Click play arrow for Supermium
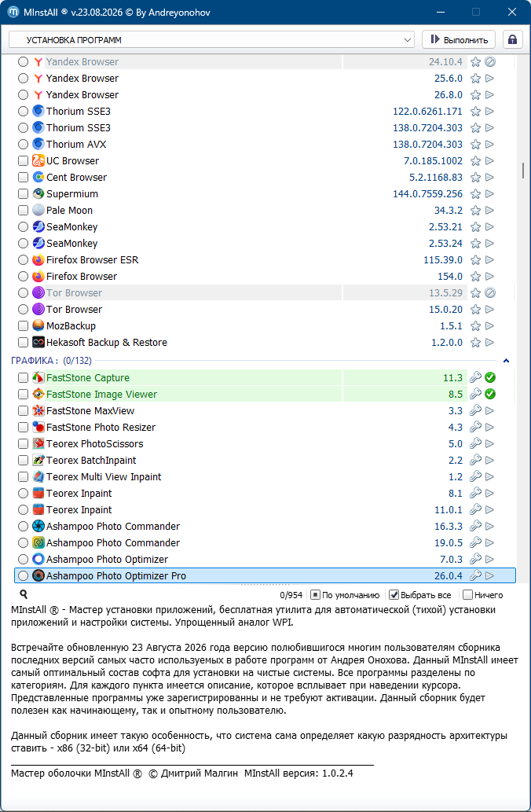531x812 pixels. (489, 194)
